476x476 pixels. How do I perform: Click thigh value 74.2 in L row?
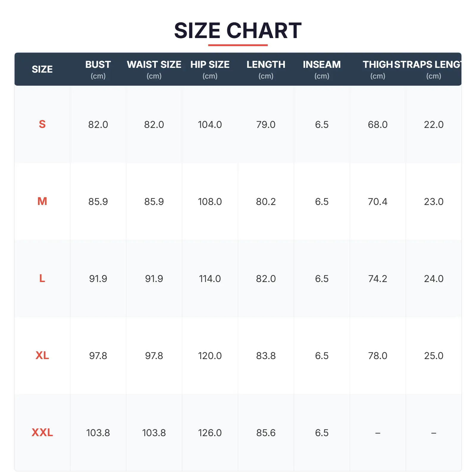(378, 278)
